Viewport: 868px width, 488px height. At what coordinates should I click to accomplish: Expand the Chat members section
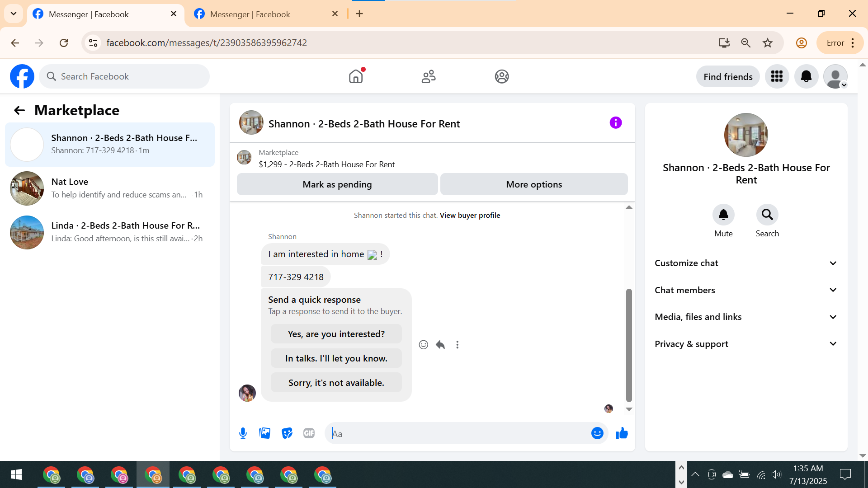tap(746, 290)
